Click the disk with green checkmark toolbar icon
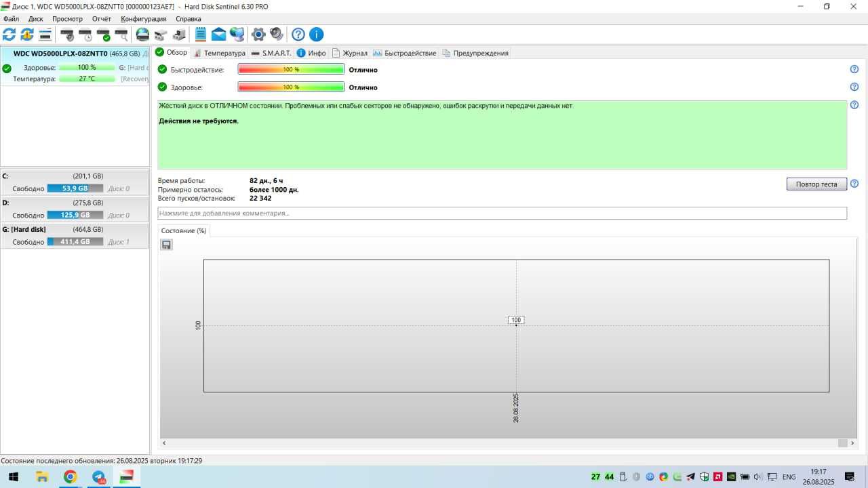 [103, 35]
